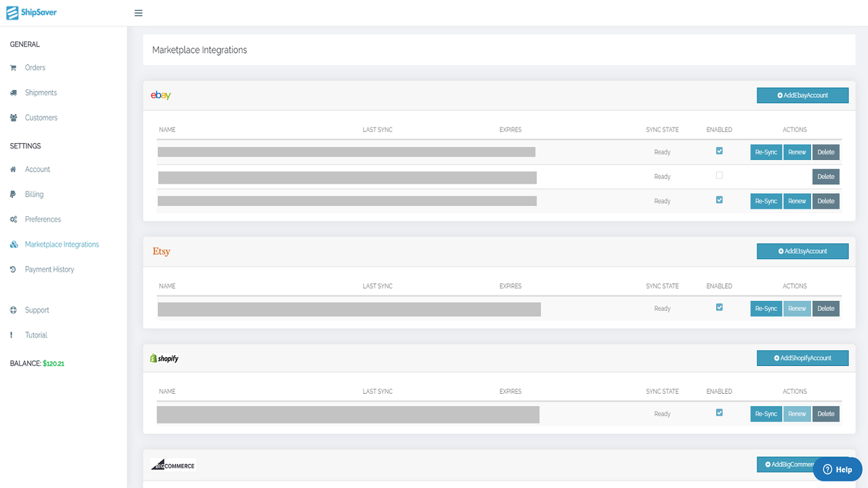Re-Sync the third eBay account
868x488 pixels.
766,201
